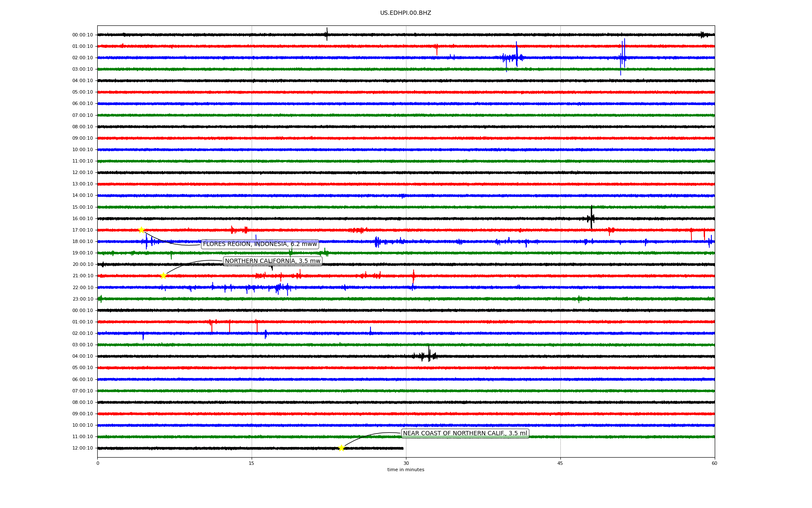Click the 23:00:10 row time label

[x=82, y=299]
